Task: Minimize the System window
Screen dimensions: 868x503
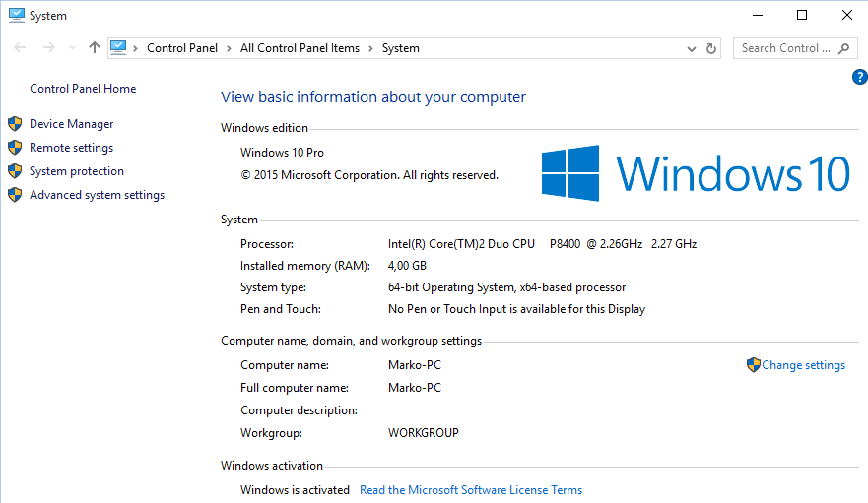Action: 758,15
